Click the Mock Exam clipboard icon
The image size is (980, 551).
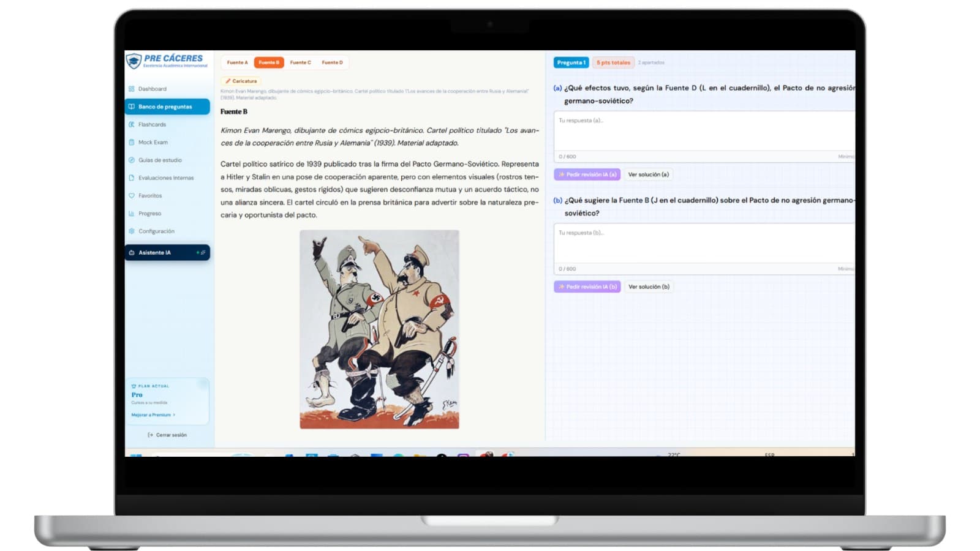tap(132, 142)
